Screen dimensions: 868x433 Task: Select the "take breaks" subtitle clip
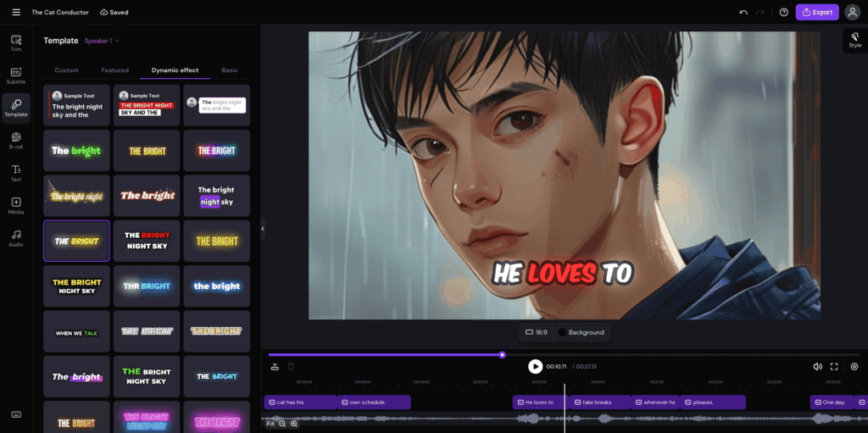pyautogui.click(x=598, y=402)
